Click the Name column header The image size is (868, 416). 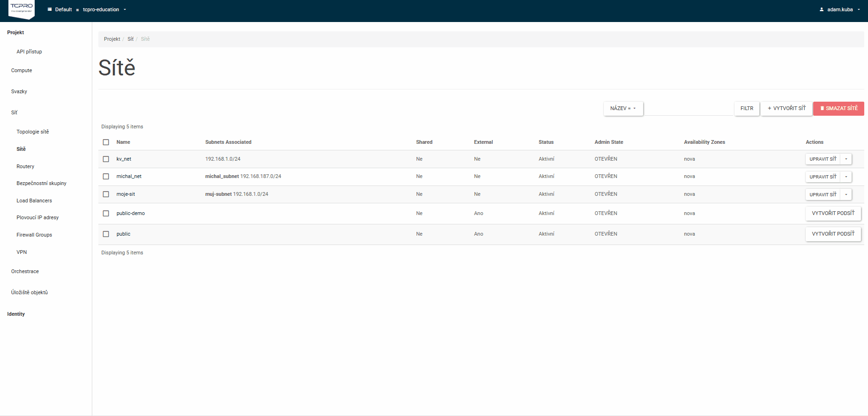[x=123, y=142]
